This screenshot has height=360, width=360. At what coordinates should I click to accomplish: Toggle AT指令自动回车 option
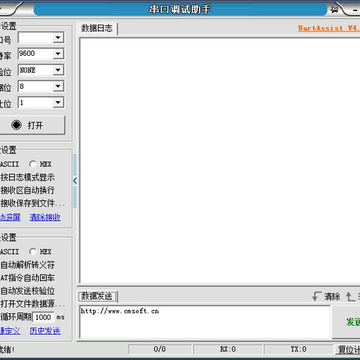click(27, 278)
